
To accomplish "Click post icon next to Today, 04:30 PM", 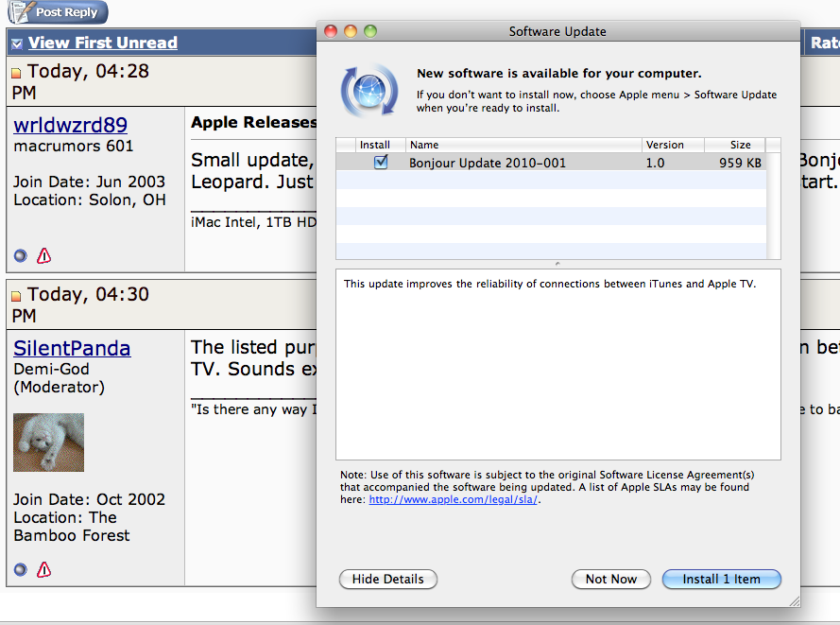I will pos(16,295).
